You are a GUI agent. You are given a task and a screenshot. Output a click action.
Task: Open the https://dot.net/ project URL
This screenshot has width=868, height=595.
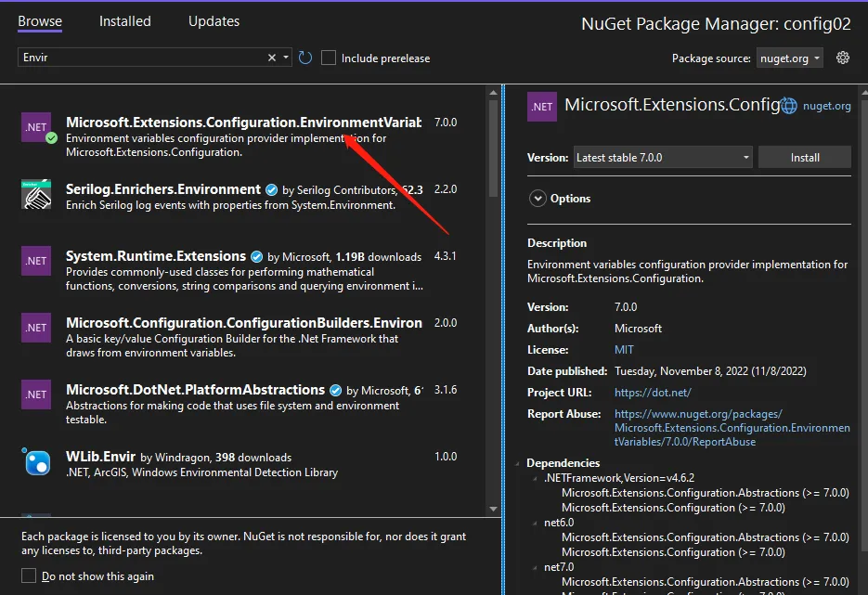tap(653, 393)
